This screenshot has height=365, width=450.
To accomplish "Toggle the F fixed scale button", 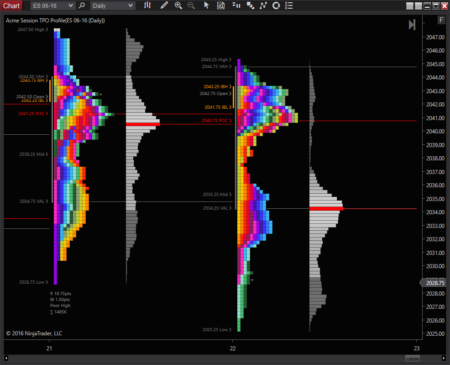I will (x=441, y=20).
